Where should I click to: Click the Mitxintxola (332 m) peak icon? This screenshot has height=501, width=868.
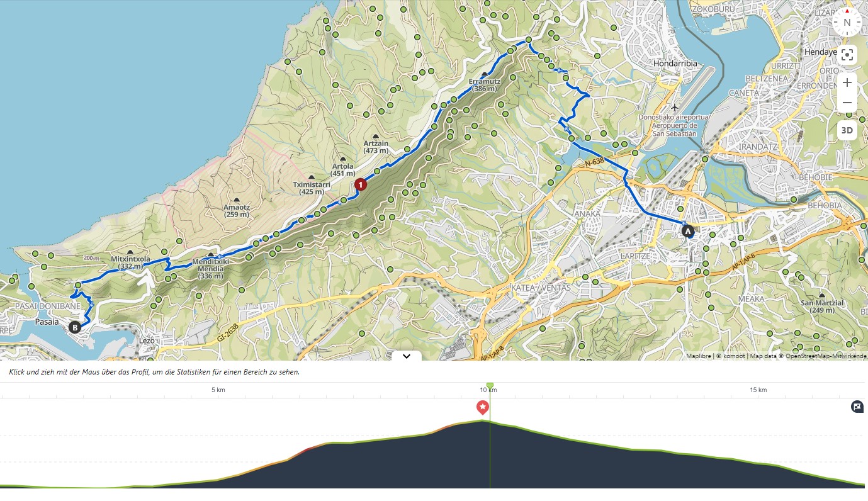click(130, 251)
